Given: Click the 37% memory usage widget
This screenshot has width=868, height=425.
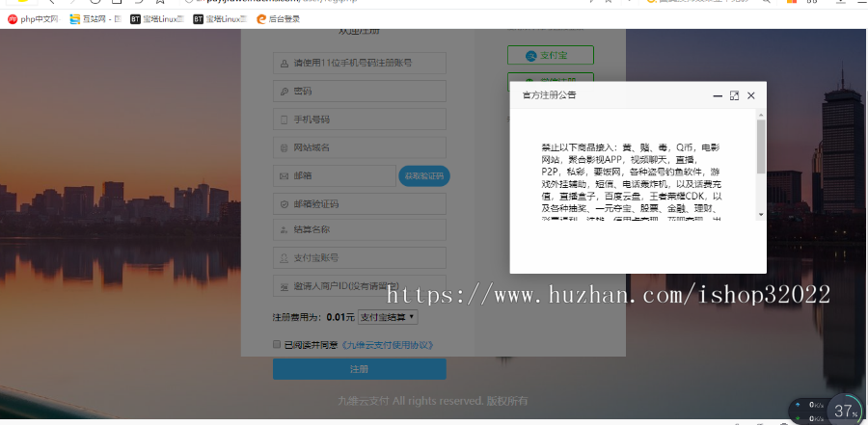Looking at the screenshot, I should [846, 410].
